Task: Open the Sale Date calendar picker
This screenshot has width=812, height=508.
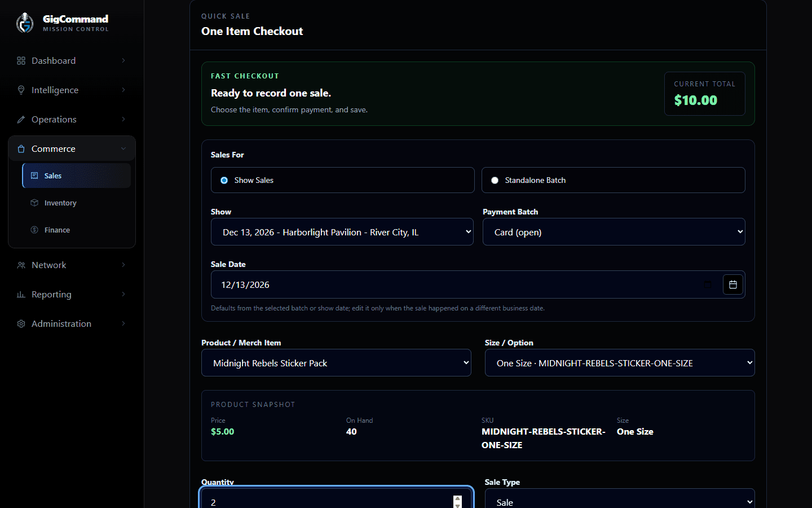Action: point(733,284)
